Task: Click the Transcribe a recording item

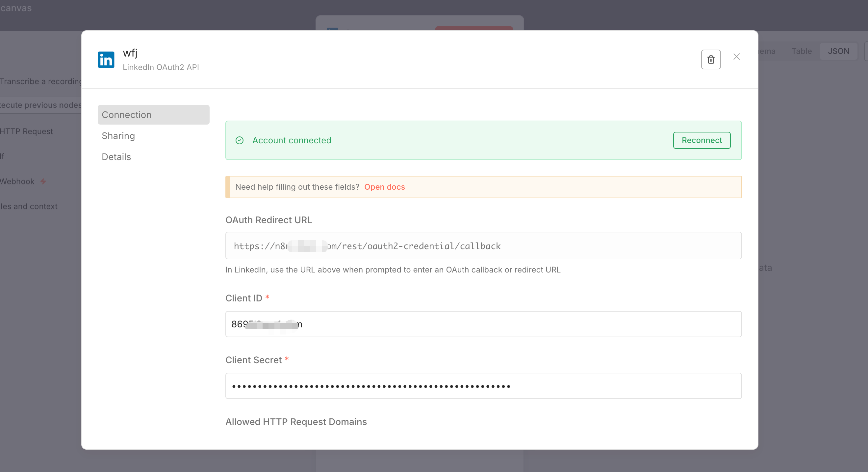Action: click(x=40, y=82)
